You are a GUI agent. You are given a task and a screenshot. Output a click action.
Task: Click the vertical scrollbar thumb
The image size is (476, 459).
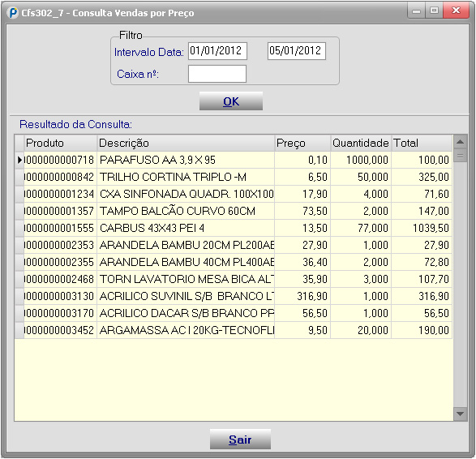pos(461,156)
